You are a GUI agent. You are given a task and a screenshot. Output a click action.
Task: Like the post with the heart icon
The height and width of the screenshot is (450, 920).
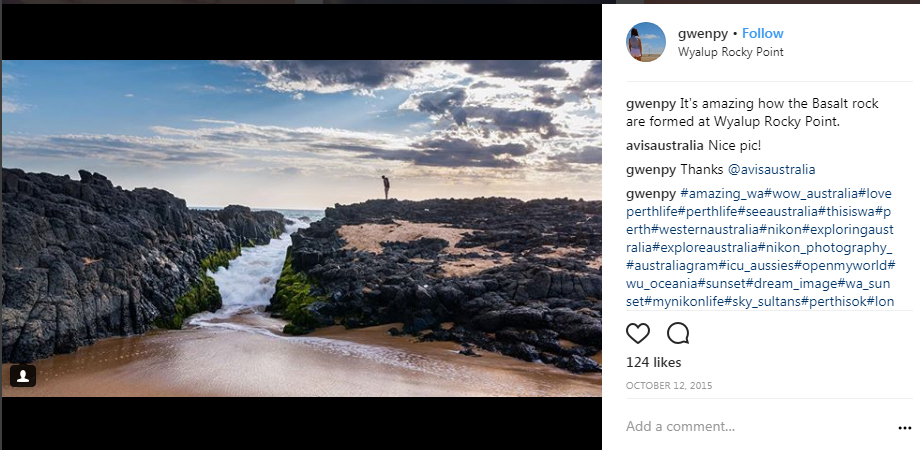click(x=637, y=333)
